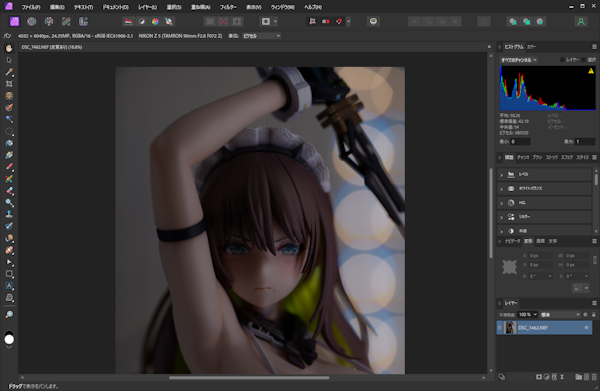The height and width of the screenshot is (391, 600).
Task: Toggle visibility dot of DSC_7462.NEF layer
Action: tap(586, 328)
